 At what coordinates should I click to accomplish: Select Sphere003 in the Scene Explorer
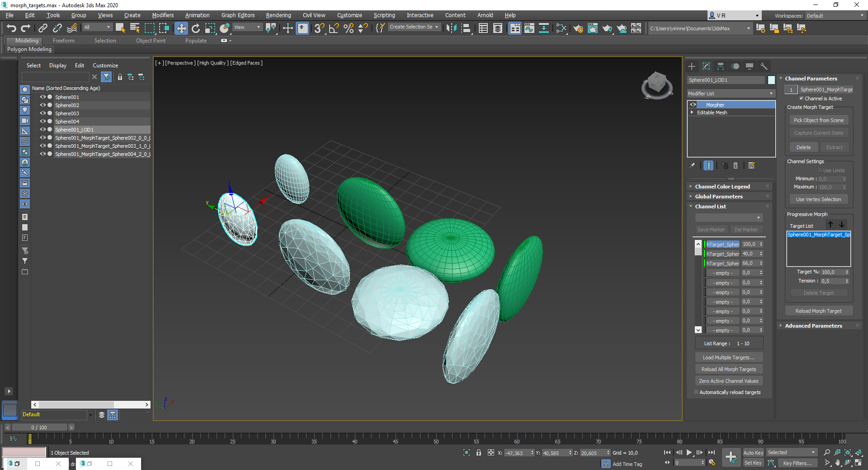(67, 113)
